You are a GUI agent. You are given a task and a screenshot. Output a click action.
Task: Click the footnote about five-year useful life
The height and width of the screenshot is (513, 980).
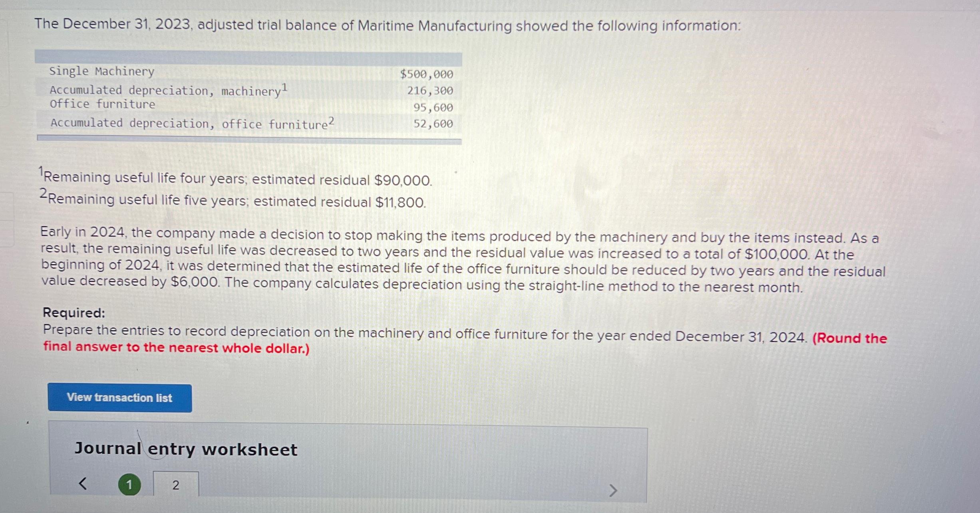click(x=232, y=199)
